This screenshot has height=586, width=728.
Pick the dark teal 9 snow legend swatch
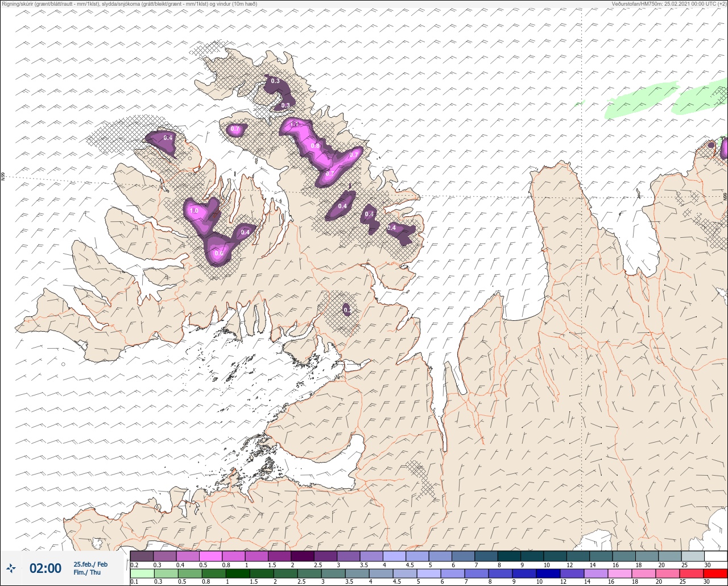532,556
